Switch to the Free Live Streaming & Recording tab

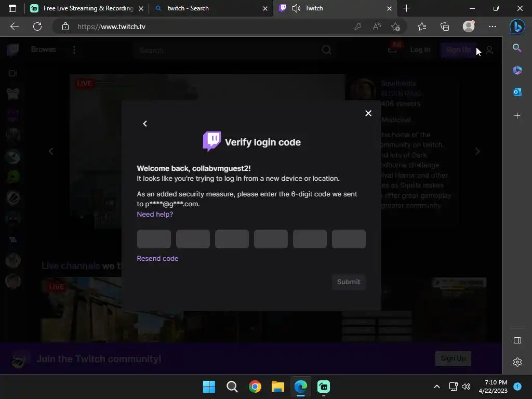[87, 8]
